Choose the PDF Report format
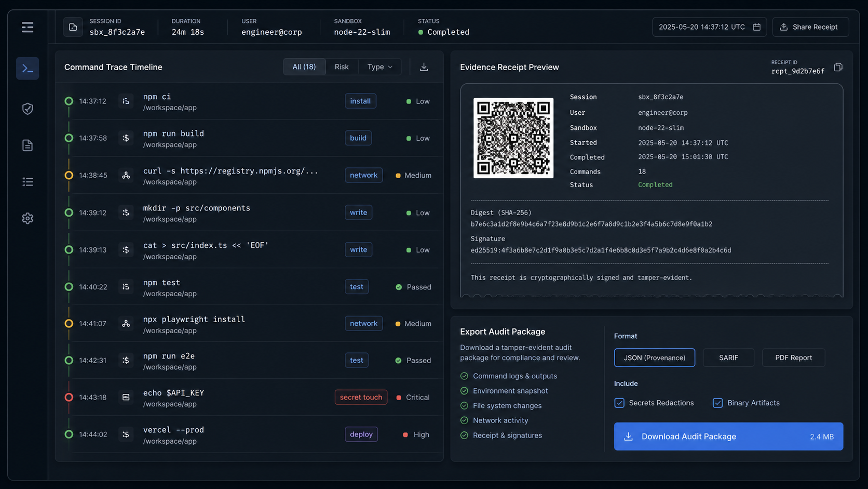The width and height of the screenshot is (868, 489). point(793,358)
